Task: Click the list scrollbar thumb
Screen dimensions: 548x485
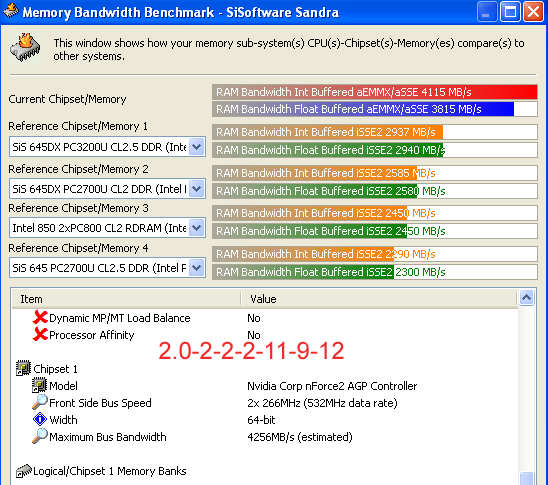Action: point(526,478)
